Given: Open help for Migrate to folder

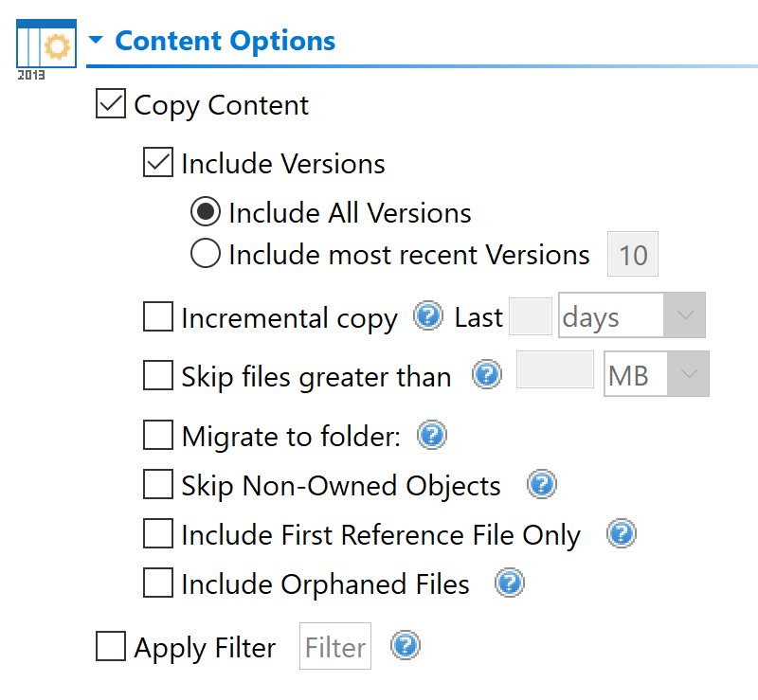Looking at the screenshot, I should [x=431, y=435].
